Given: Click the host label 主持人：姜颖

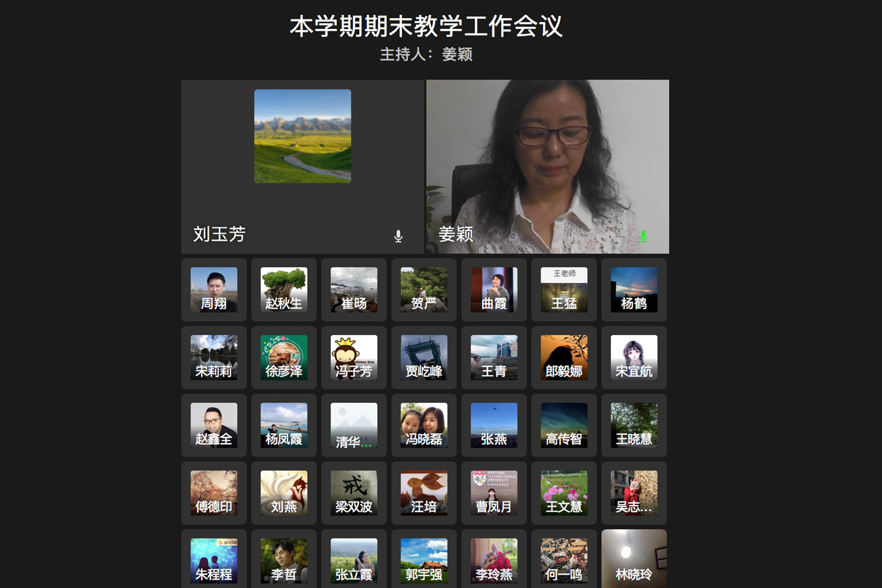Looking at the screenshot, I should 426,54.
